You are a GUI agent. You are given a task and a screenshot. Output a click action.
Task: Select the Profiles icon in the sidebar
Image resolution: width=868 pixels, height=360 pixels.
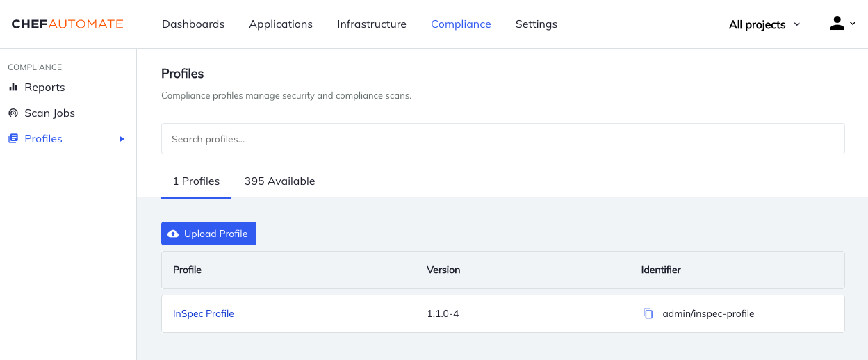(13, 139)
